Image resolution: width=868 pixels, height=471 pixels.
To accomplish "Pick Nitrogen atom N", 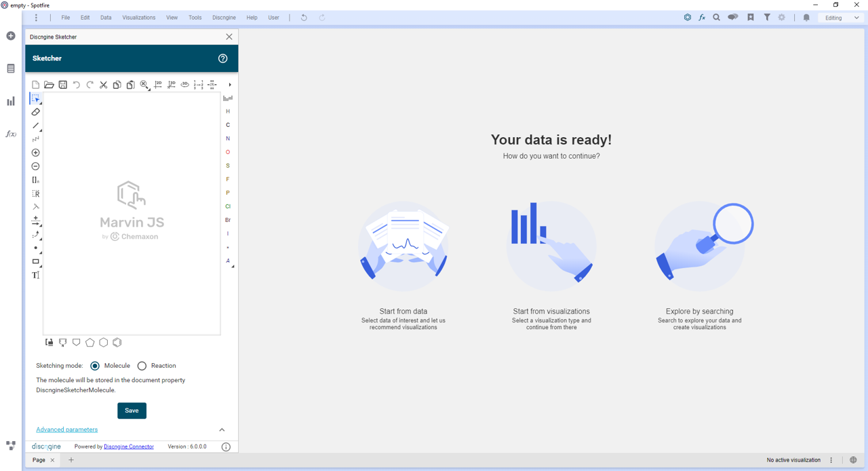I will (x=228, y=138).
